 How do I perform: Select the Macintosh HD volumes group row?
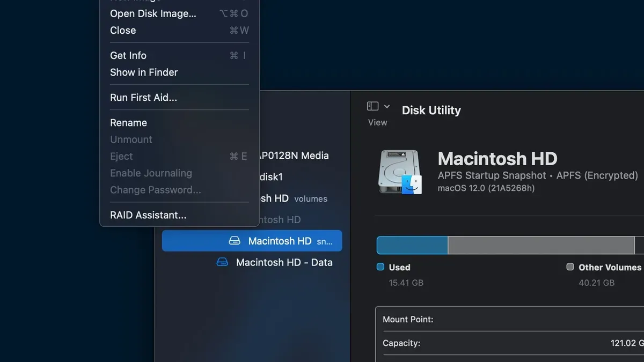293,198
